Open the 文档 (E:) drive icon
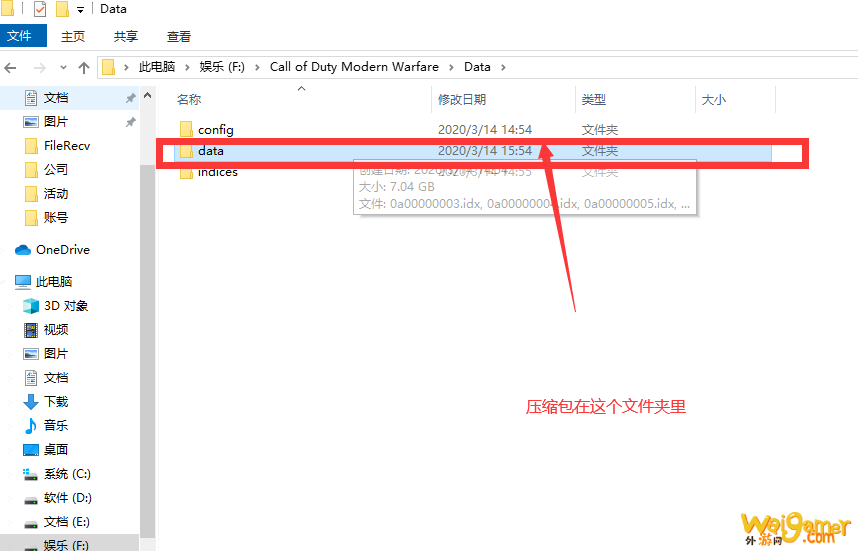 [31, 524]
